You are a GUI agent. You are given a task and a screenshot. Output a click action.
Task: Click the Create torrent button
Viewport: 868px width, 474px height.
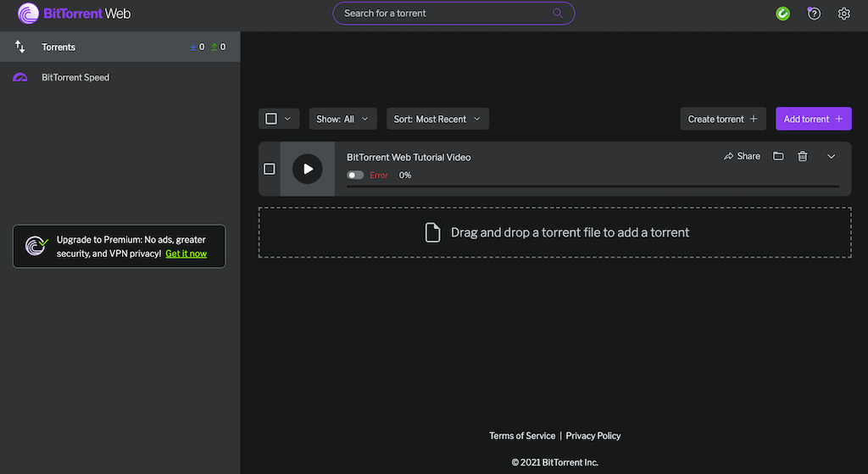click(723, 119)
